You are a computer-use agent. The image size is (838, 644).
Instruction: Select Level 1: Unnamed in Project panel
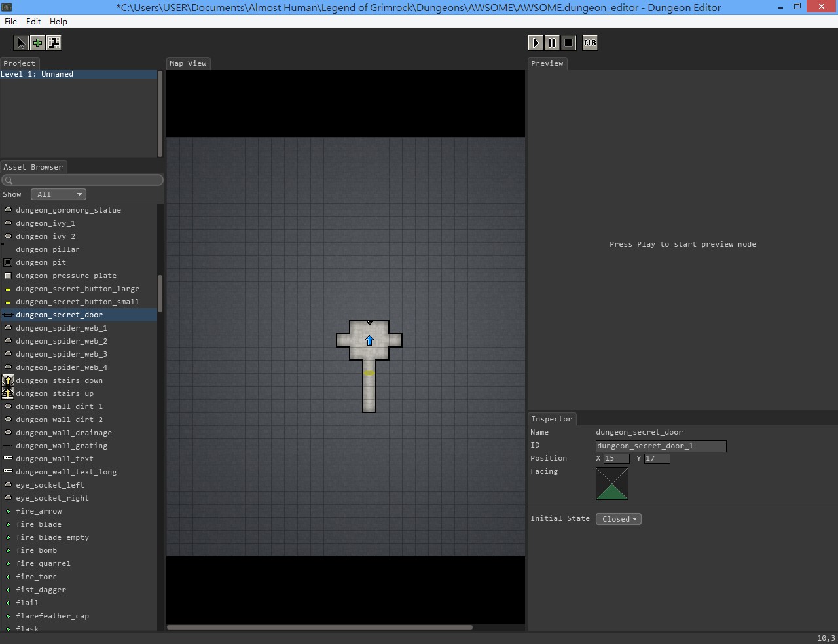[x=37, y=75]
